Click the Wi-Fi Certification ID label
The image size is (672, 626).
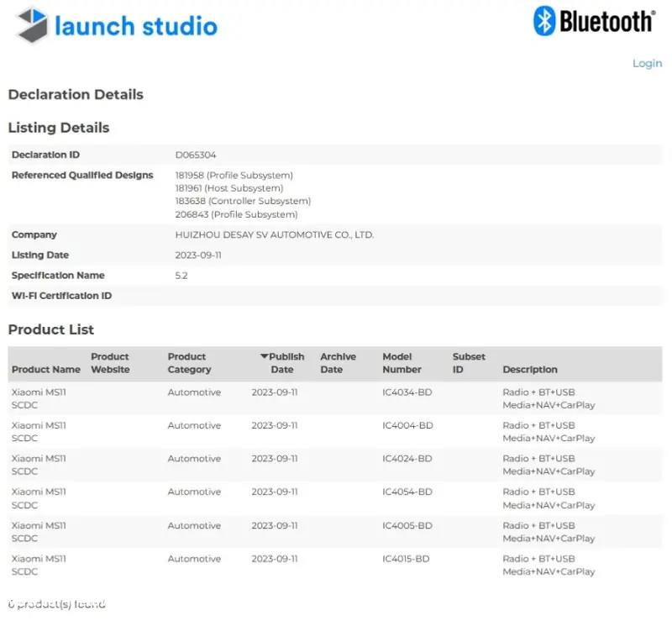click(x=61, y=296)
